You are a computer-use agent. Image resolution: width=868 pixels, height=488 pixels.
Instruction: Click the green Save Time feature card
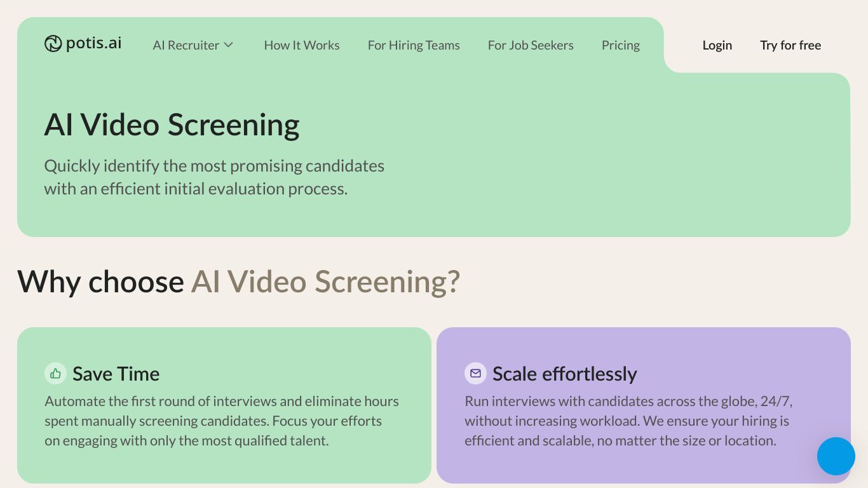[224, 405]
